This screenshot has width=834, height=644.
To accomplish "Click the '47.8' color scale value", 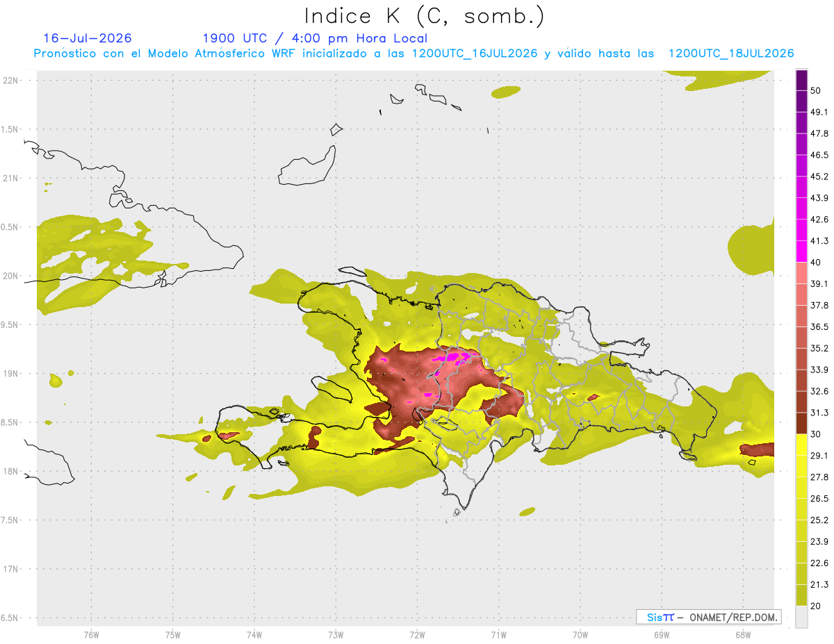I will point(819,133).
